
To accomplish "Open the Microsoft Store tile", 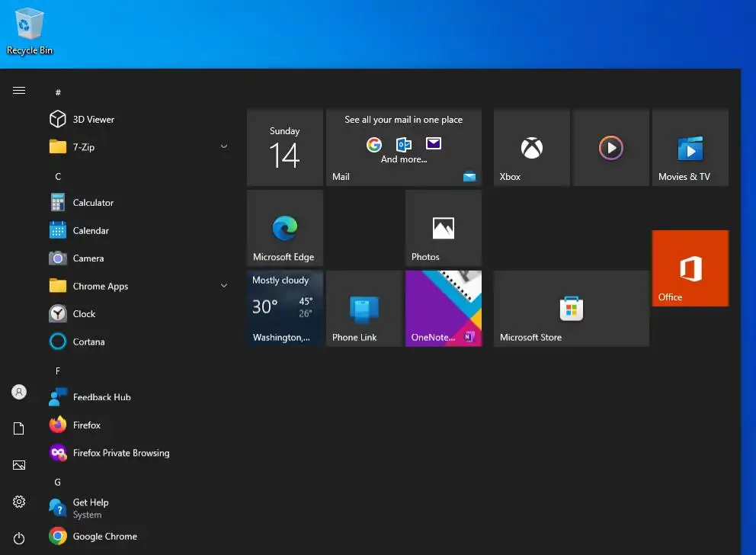I will [x=572, y=308].
